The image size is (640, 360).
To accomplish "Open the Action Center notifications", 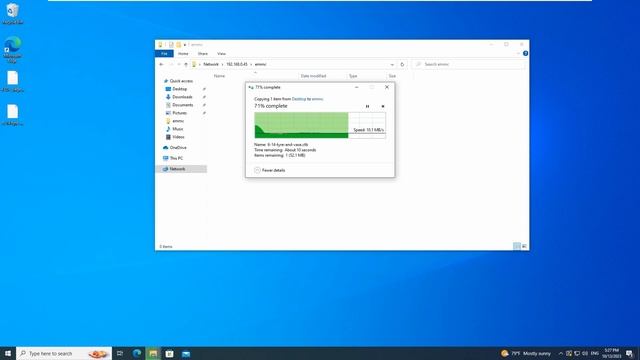I will (x=630, y=353).
